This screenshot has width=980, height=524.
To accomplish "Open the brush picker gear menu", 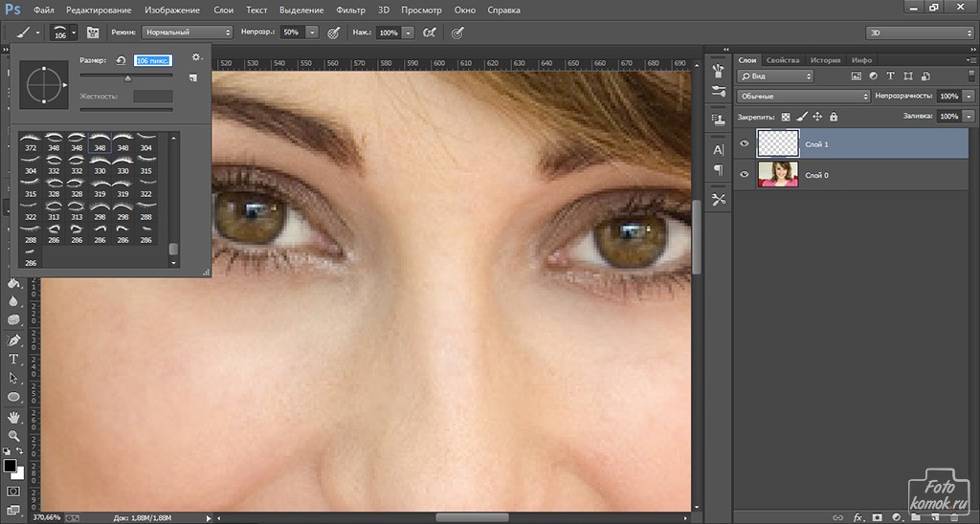I will (x=197, y=57).
